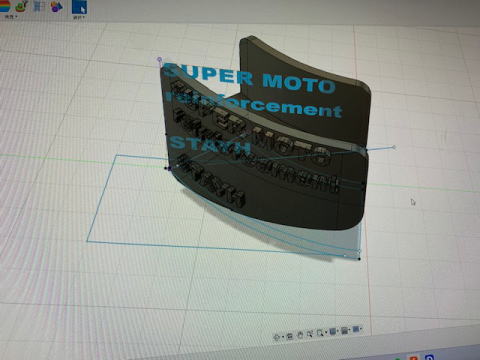The width and height of the screenshot is (480, 360).
Task: Click the orange app icon in taskbar
Action: tap(414, 357)
